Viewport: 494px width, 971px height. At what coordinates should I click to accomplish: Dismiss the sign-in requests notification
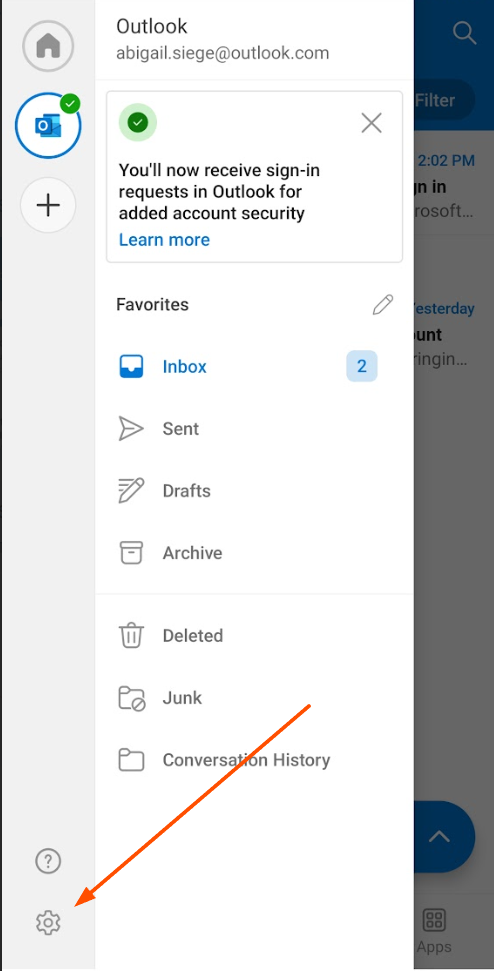371,123
